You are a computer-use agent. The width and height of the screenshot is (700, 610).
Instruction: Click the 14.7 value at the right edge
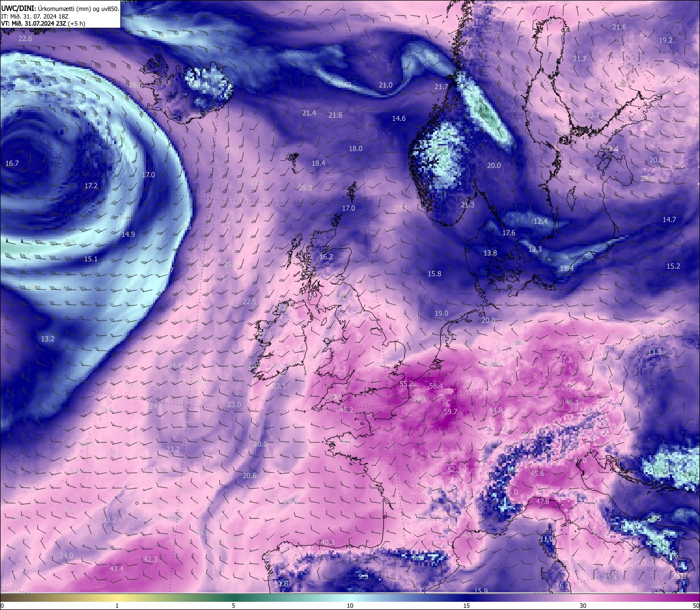point(669,220)
